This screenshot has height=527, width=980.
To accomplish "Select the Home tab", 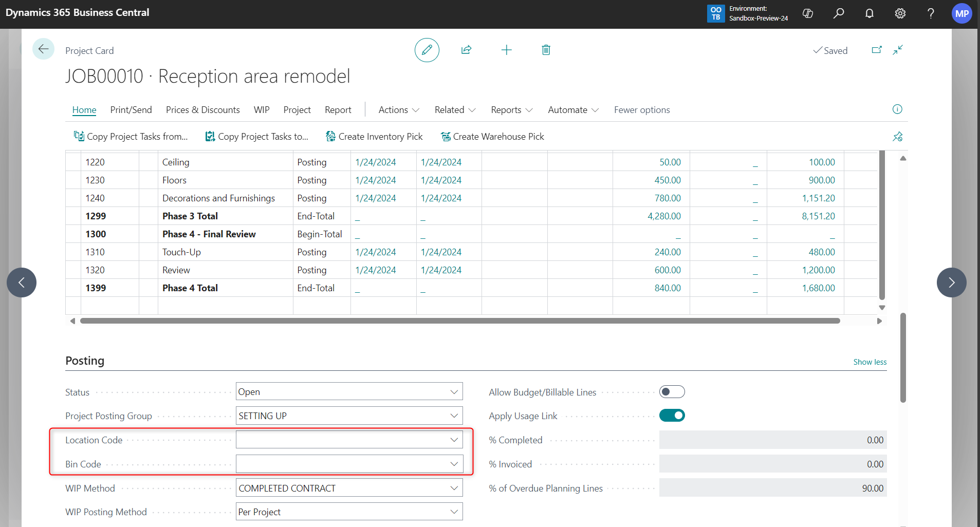I will pyautogui.click(x=84, y=110).
